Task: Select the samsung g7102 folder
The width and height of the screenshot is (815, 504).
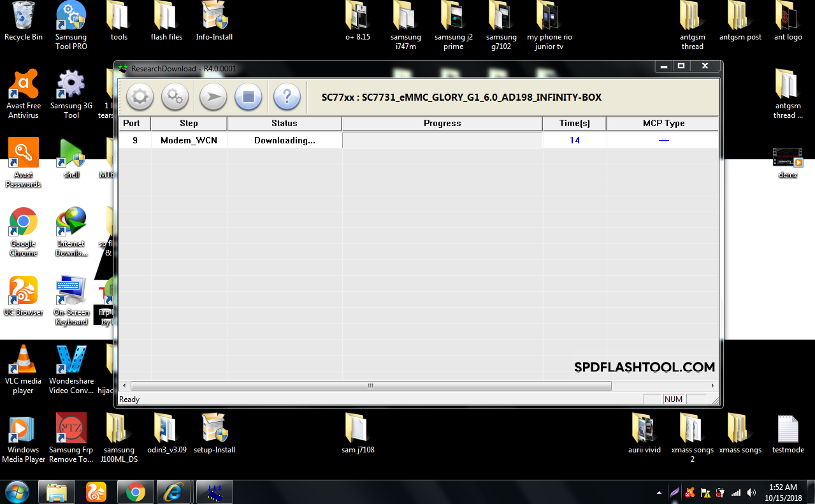Action: (x=501, y=26)
